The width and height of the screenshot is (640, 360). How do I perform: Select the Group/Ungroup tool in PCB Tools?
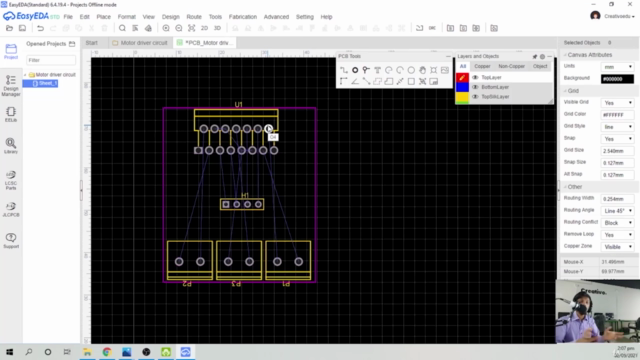(422, 81)
